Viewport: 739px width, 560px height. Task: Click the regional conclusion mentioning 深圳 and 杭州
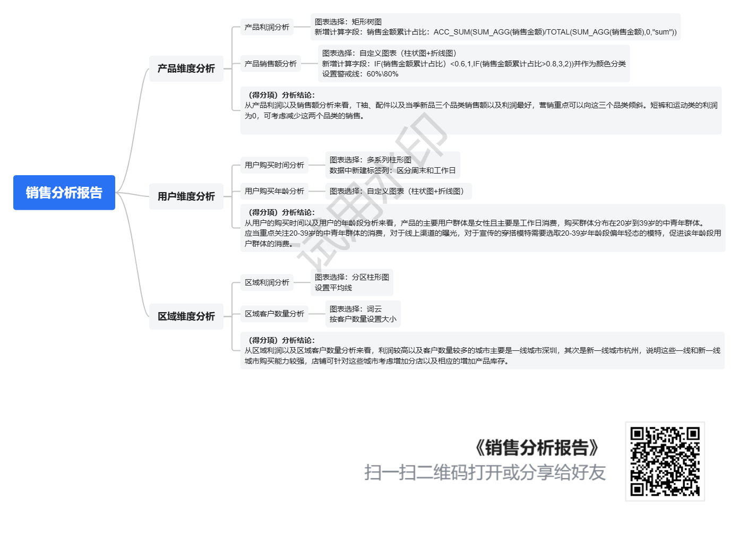(x=482, y=350)
